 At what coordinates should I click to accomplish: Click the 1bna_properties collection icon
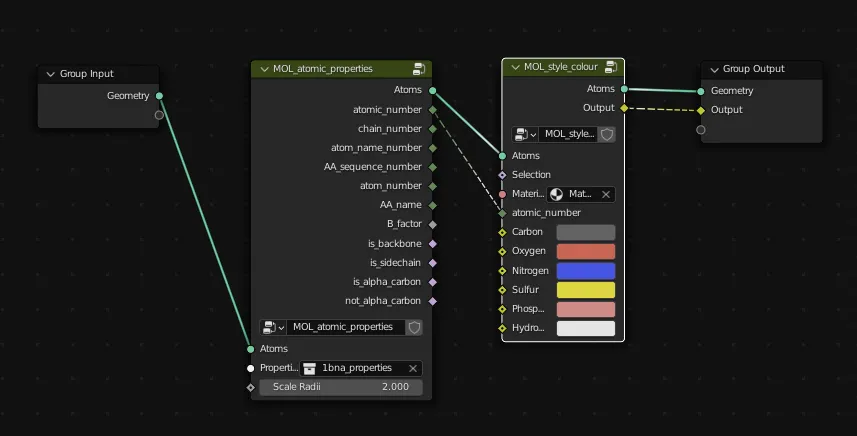pos(309,368)
